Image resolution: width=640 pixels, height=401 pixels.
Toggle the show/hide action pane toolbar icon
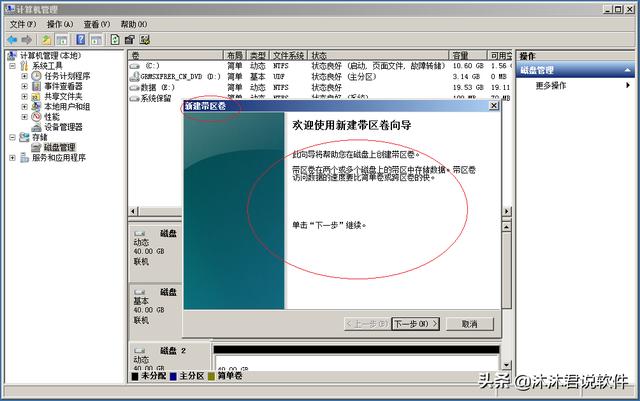tap(96, 40)
